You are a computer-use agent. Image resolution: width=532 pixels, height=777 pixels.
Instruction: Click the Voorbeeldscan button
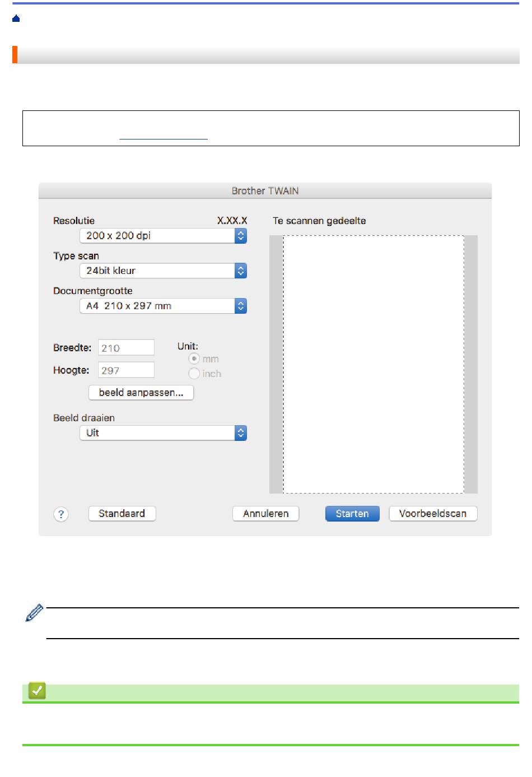click(x=433, y=514)
